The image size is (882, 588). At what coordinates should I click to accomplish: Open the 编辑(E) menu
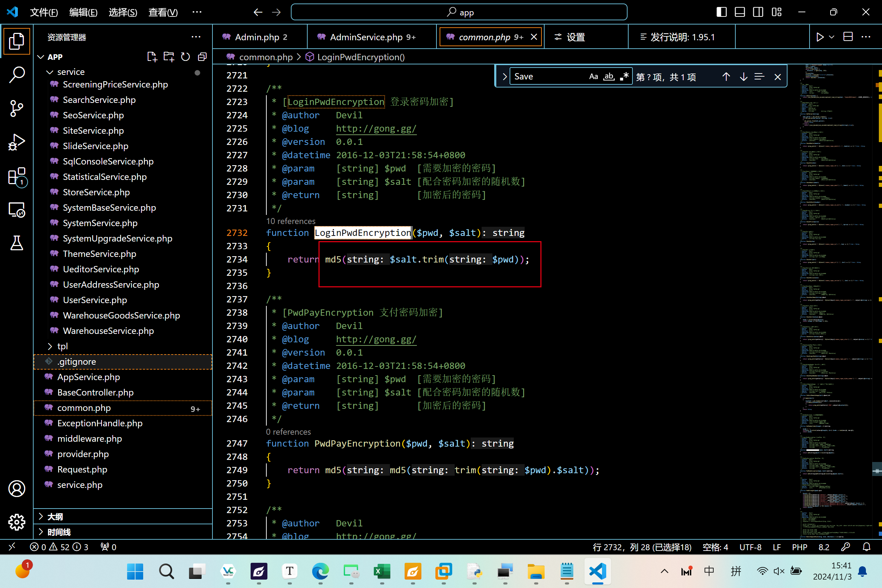[x=83, y=12]
